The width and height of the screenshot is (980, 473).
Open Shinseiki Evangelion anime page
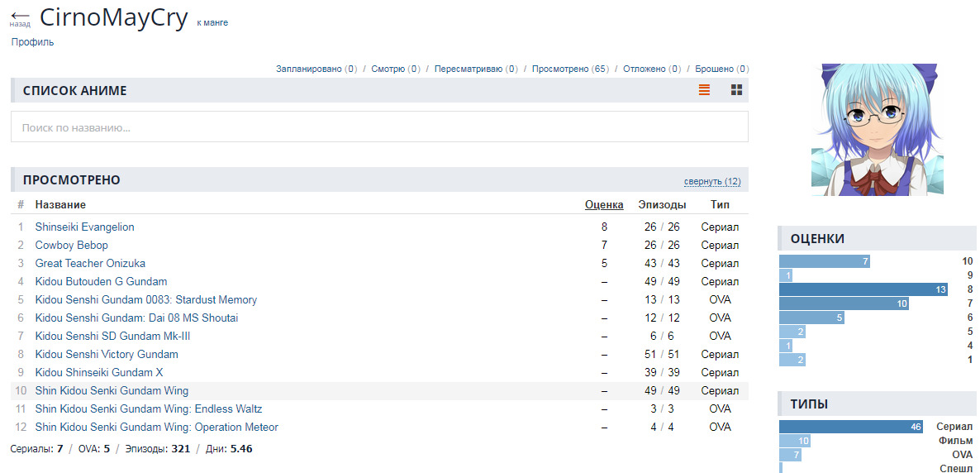tap(84, 227)
